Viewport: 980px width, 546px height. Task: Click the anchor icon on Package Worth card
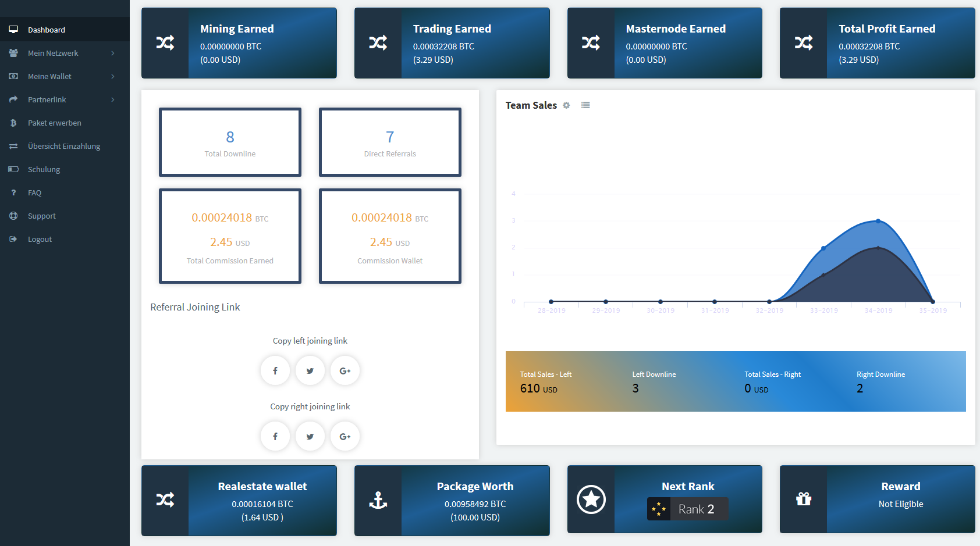tap(378, 499)
